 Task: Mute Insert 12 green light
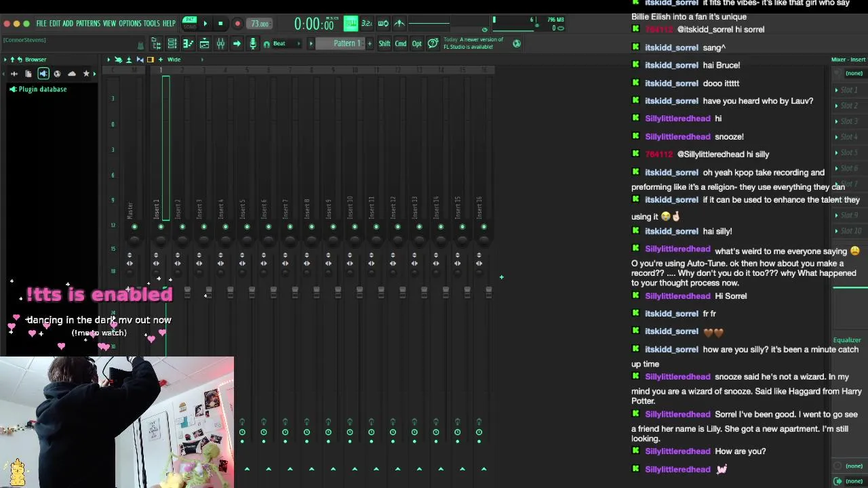click(397, 227)
